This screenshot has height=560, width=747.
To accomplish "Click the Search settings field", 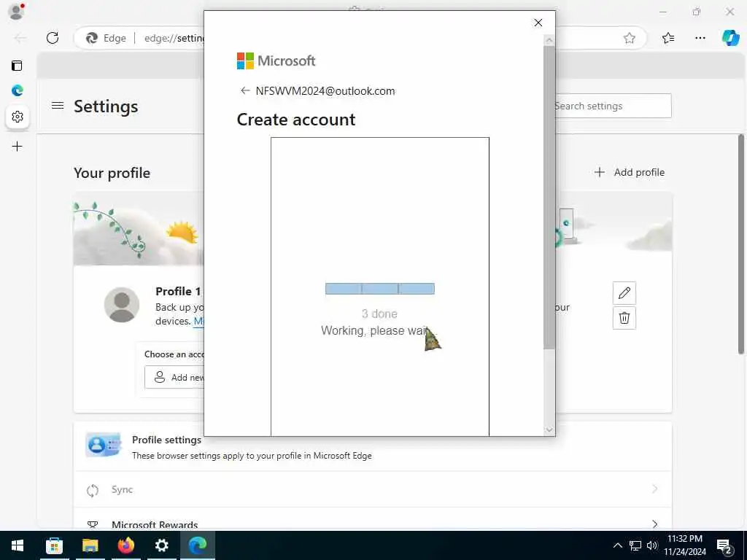I will click(x=613, y=106).
